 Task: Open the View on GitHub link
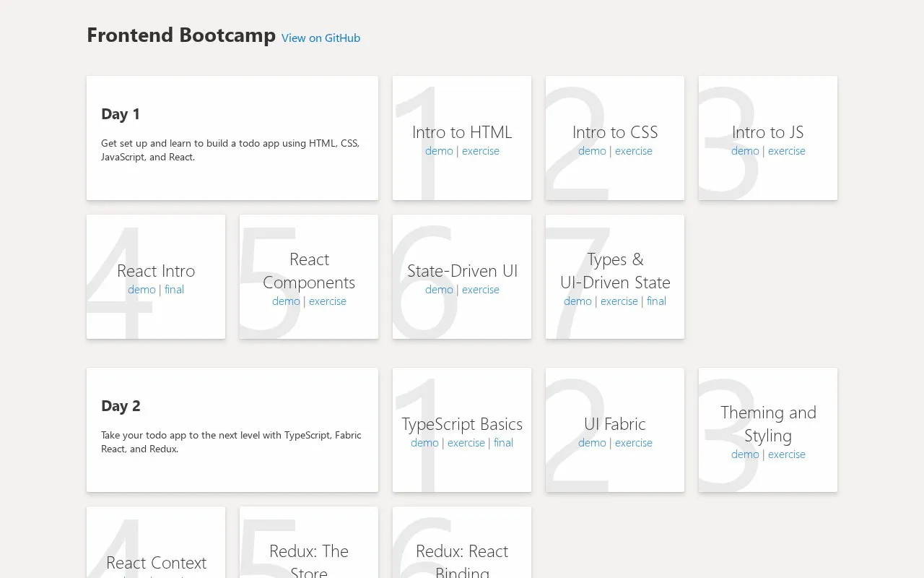[x=321, y=38]
